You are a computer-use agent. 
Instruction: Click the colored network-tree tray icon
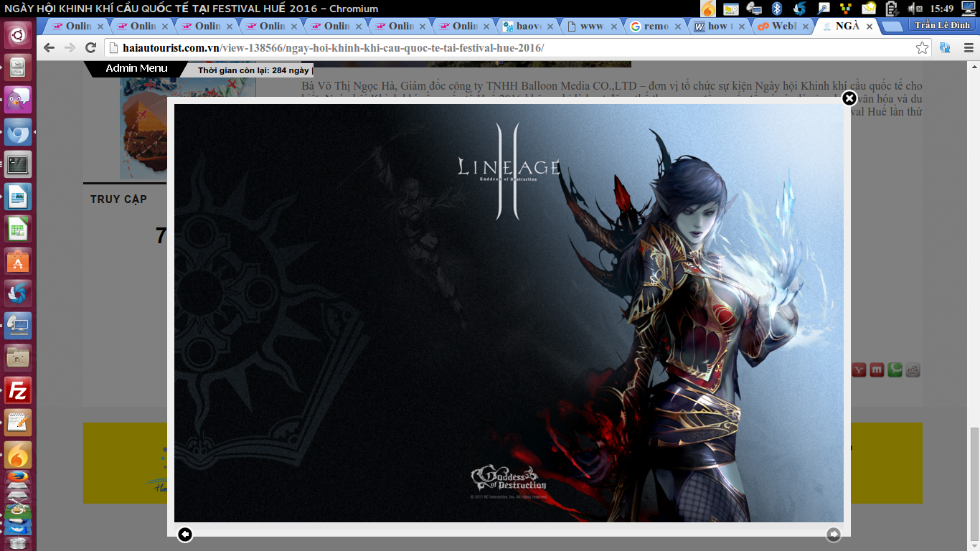846,9
